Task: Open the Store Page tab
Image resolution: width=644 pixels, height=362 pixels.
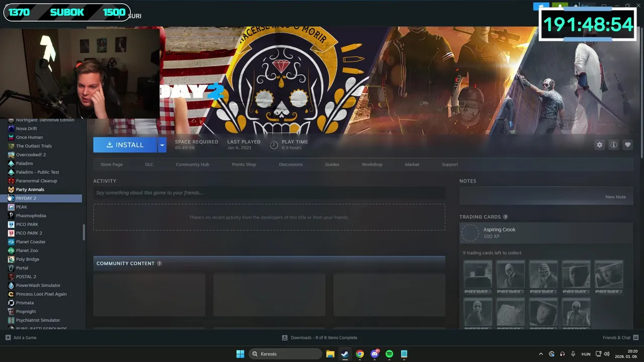Action: [x=111, y=164]
